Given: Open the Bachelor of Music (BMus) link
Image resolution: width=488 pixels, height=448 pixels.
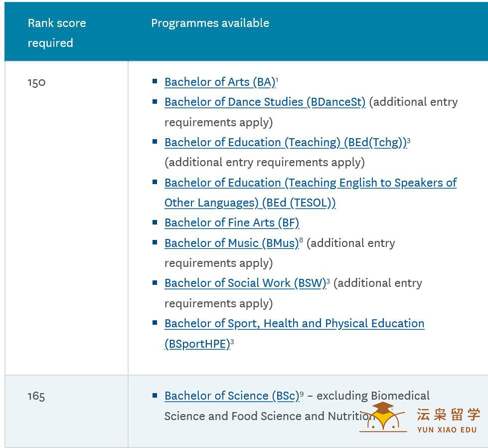Looking at the screenshot, I should 231,243.
